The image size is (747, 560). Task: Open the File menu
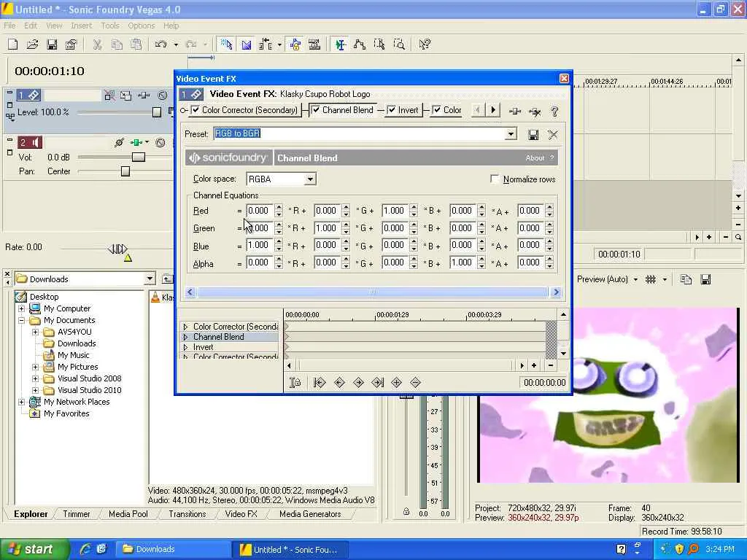[x=9, y=26]
